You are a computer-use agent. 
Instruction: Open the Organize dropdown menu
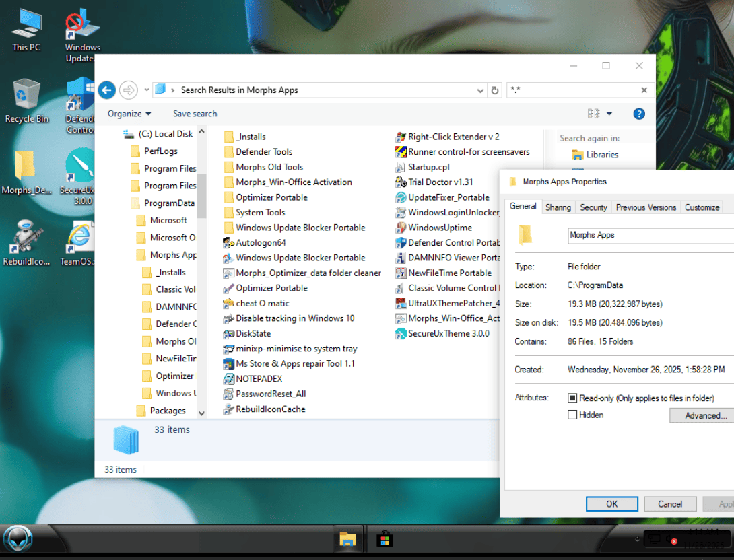click(x=129, y=114)
